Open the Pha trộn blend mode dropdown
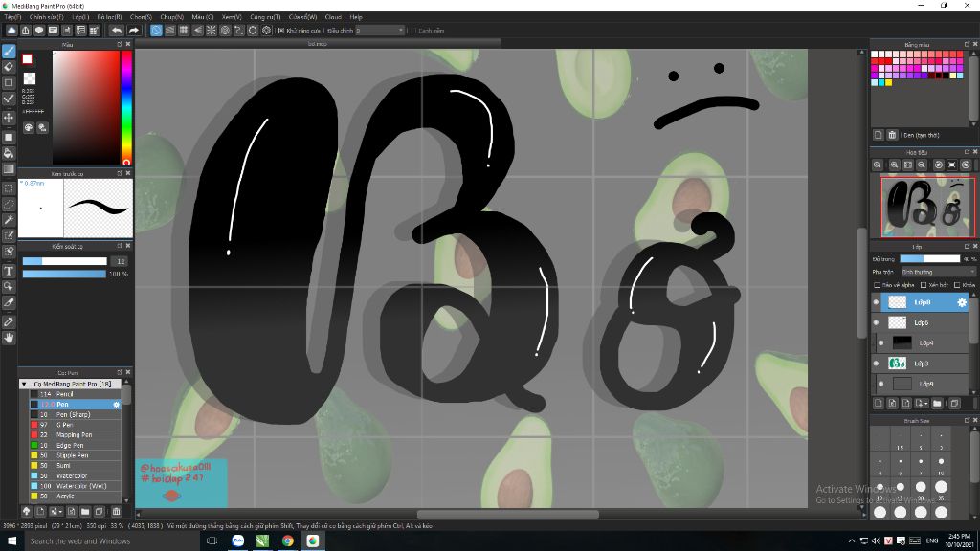 point(938,272)
